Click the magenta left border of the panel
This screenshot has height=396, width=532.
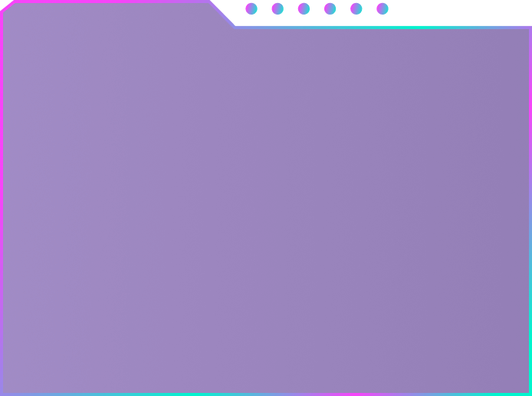tap(2, 136)
